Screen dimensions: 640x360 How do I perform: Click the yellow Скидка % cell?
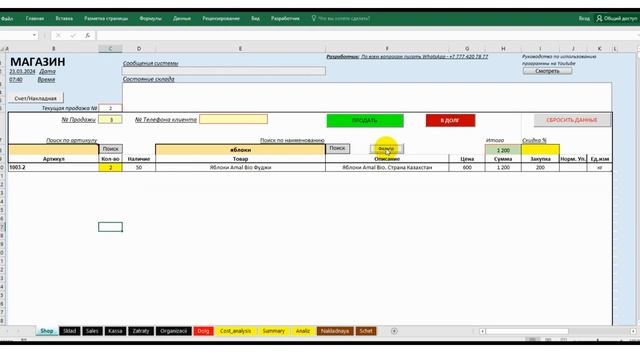(x=540, y=149)
